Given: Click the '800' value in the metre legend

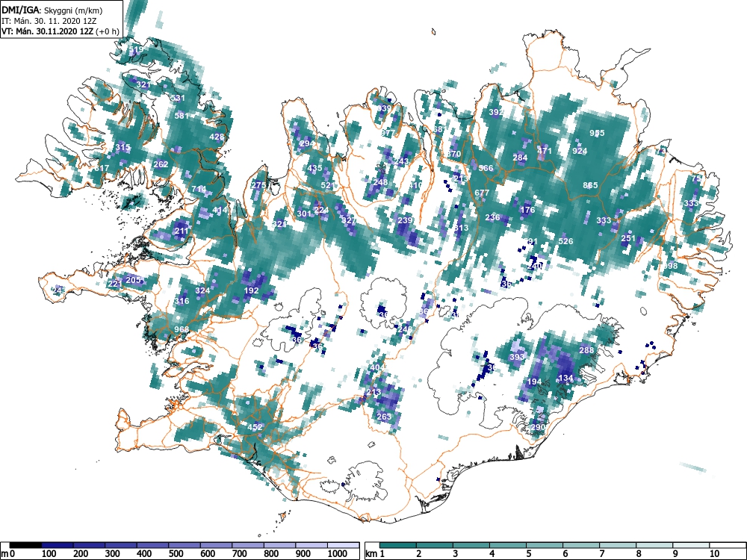Looking at the screenshot, I should pyautogui.click(x=271, y=554).
